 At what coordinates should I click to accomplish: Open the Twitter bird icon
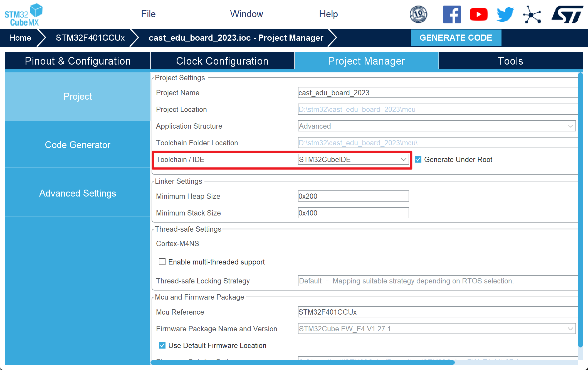(x=505, y=14)
